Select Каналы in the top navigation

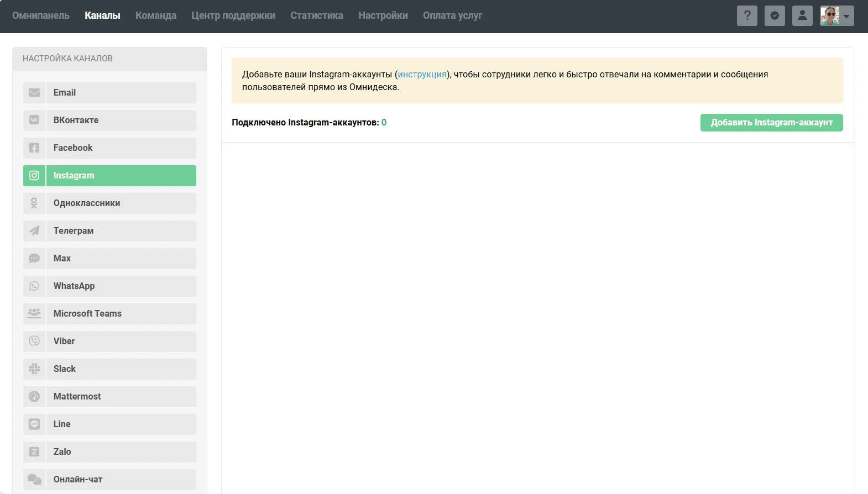tap(102, 15)
